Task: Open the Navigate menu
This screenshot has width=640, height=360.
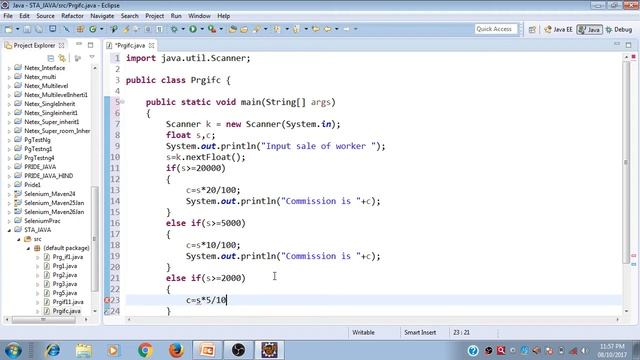Action: pos(102,16)
